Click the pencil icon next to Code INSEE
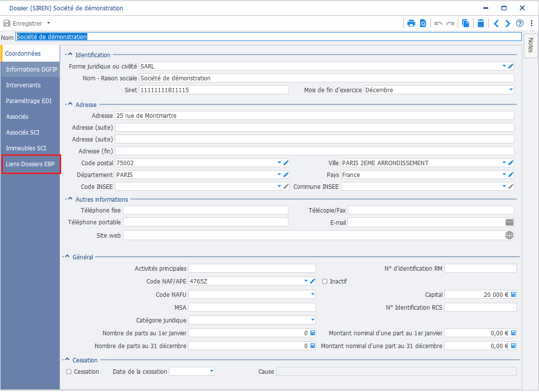 pyautogui.click(x=286, y=186)
